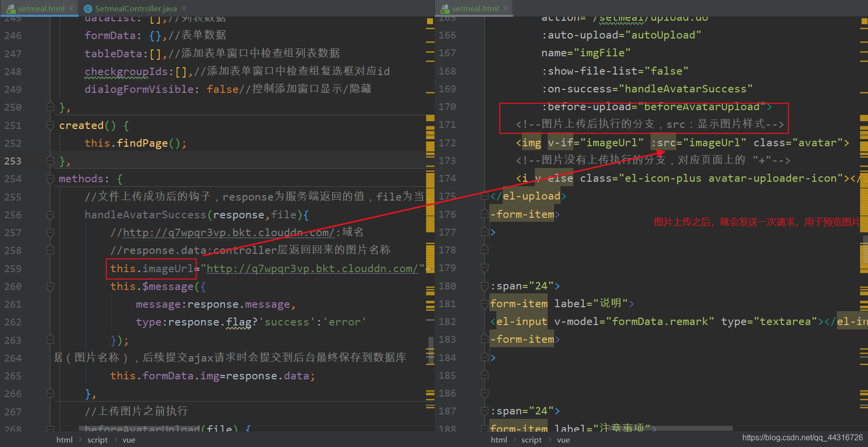The width and height of the screenshot is (868, 447).
Task: Open the clouddn URL in line 257 comment
Action: (229, 233)
